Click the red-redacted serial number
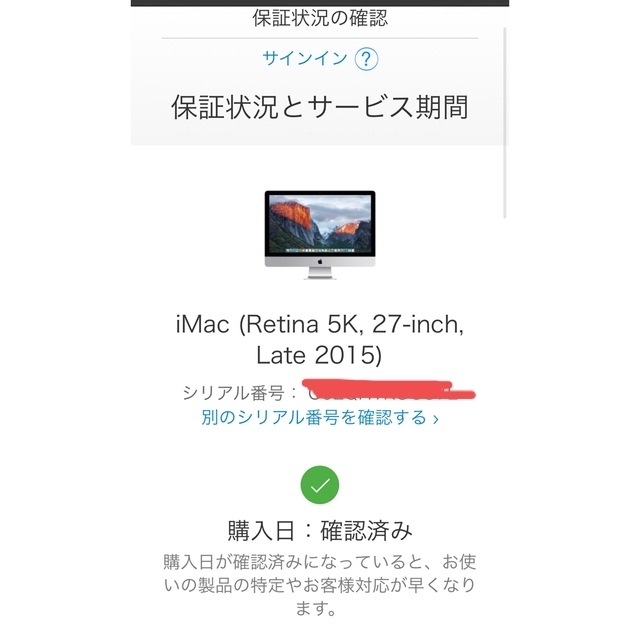640x640 pixels. tap(389, 391)
